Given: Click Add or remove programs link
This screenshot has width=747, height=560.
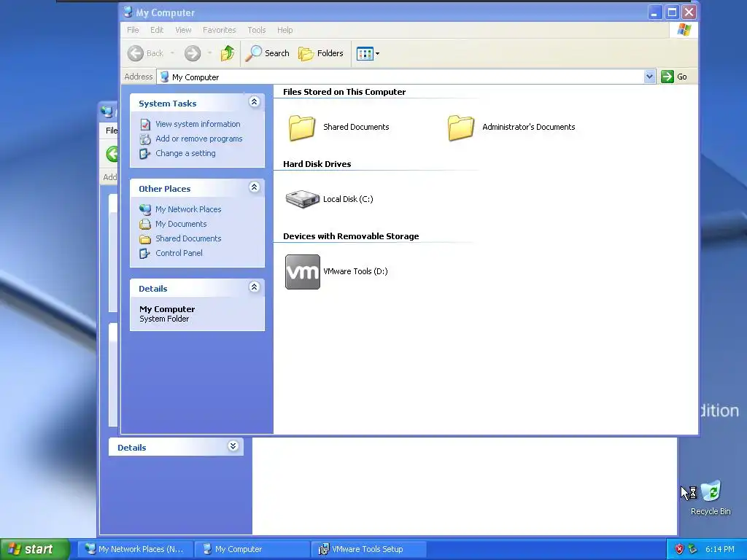Looking at the screenshot, I should [198, 139].
